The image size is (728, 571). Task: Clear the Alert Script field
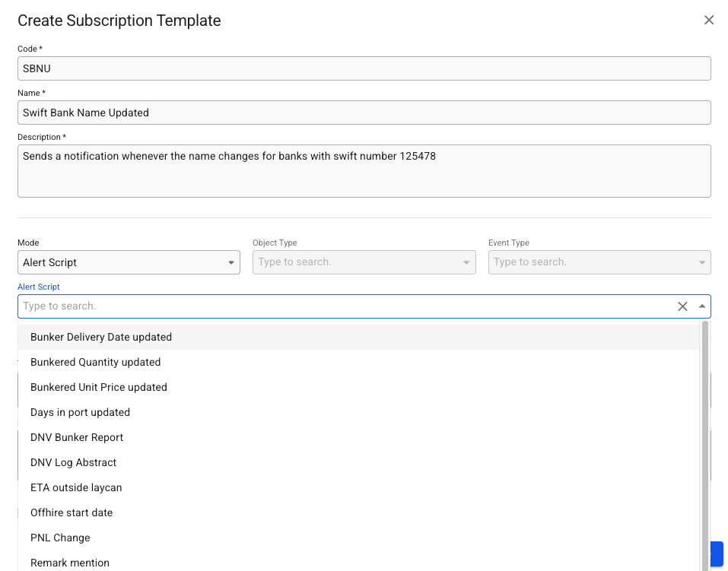[682, 306]
